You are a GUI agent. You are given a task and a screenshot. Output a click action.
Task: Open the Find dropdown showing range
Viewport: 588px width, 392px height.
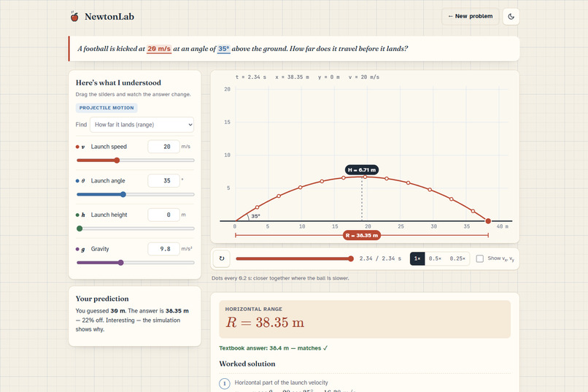[x=142, y=125]
